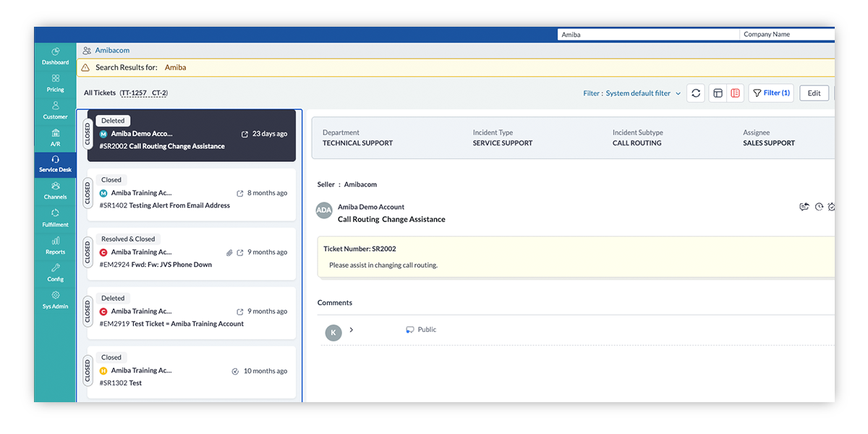This screenshot has height=434, width=868.
Task: Switch to the red split-panel view icon
Action: 735,93
